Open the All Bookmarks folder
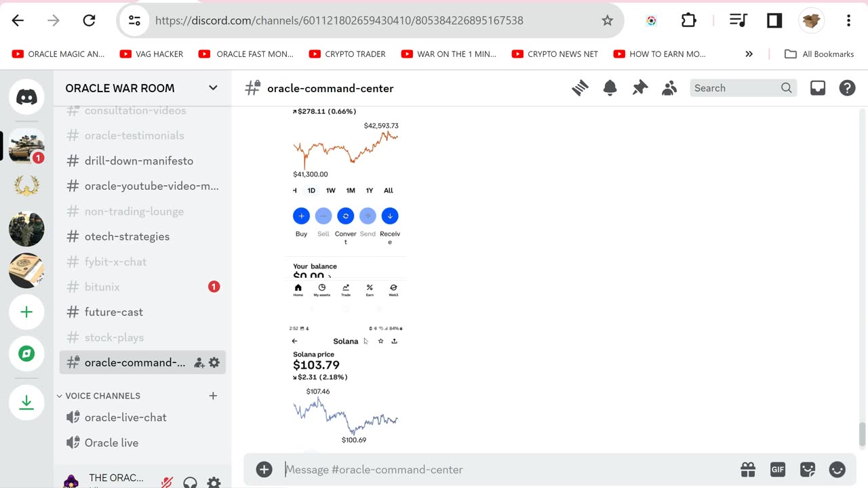This screenshot has width=868, height=488. click(x=819, y=54)
